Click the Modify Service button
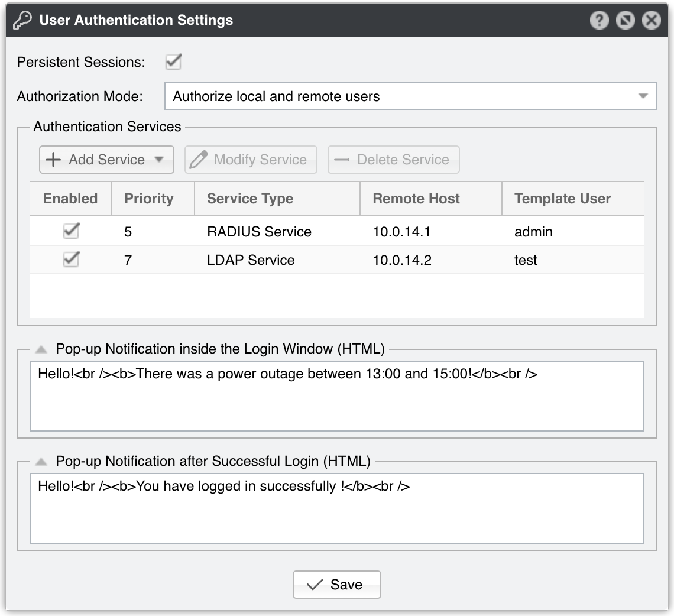Image resolution: width=674 pixels, height=616 pixels. point(251,160)
